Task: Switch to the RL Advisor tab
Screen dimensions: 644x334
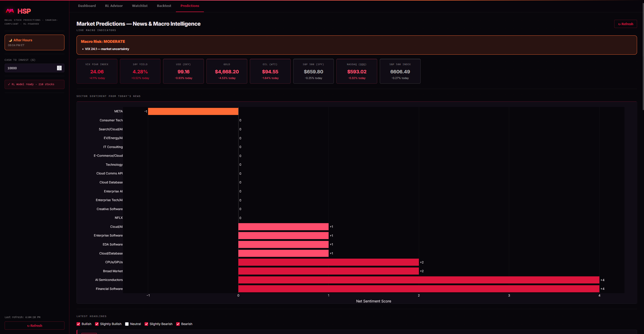Action: (x=114, y=6)
